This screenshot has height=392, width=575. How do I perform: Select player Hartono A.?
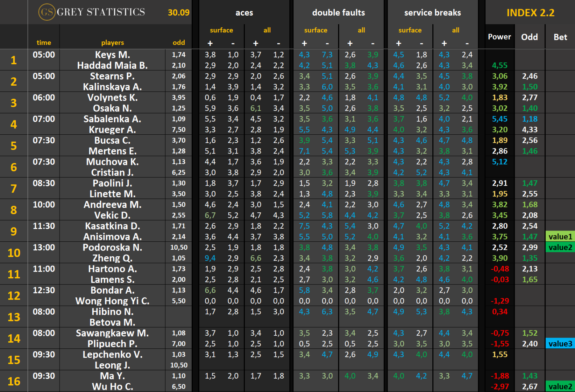pyautogui.click(x=113, y=269)
